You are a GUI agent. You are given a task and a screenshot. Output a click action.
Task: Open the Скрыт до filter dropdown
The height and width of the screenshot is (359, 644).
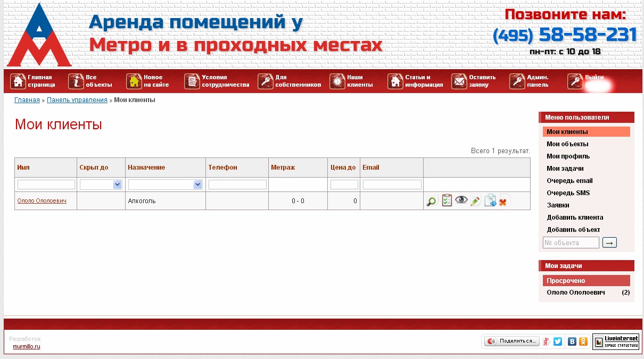[101, 185]
